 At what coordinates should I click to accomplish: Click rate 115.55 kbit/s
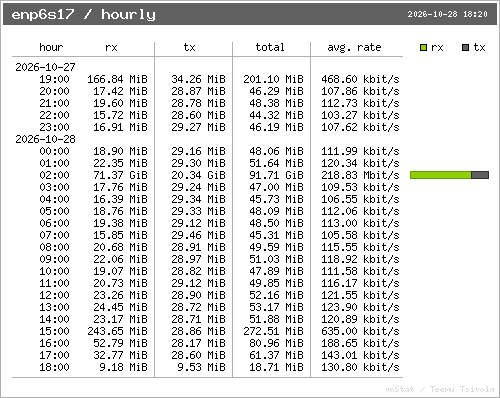click(x=360, y=247)
